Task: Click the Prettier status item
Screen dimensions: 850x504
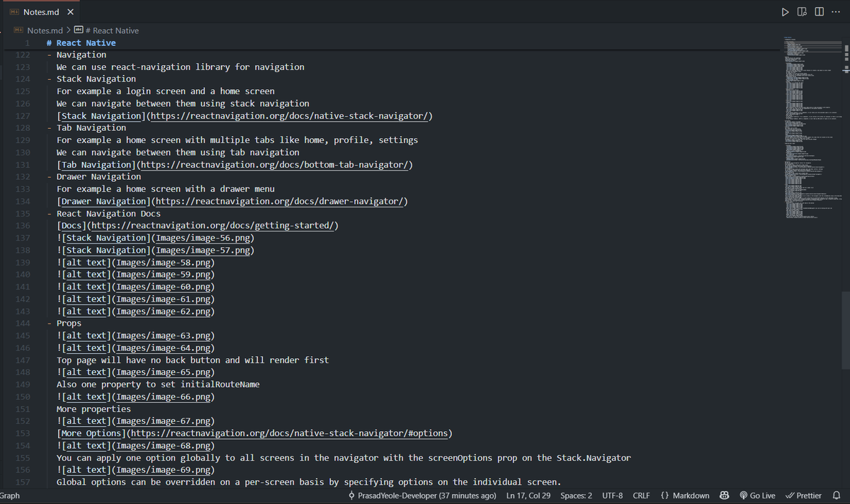Action: (x=803, y=496)
